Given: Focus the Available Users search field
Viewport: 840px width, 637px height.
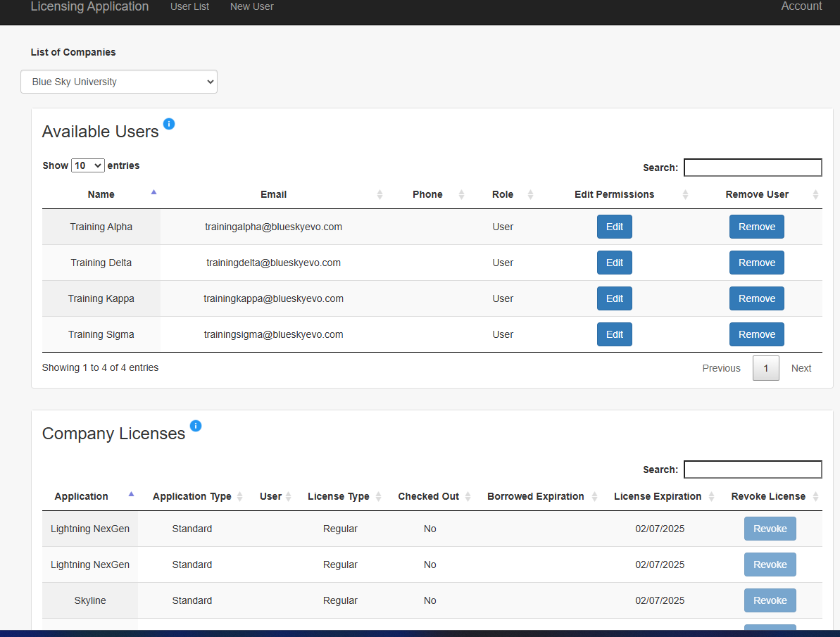Looking at the screenshot, I should 753,167.
